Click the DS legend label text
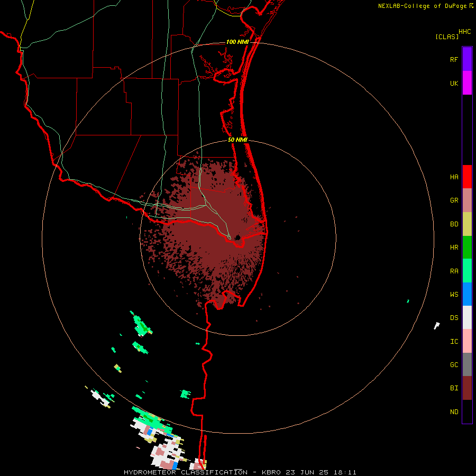This screenshot has height=476, width=476. point(454,317)
